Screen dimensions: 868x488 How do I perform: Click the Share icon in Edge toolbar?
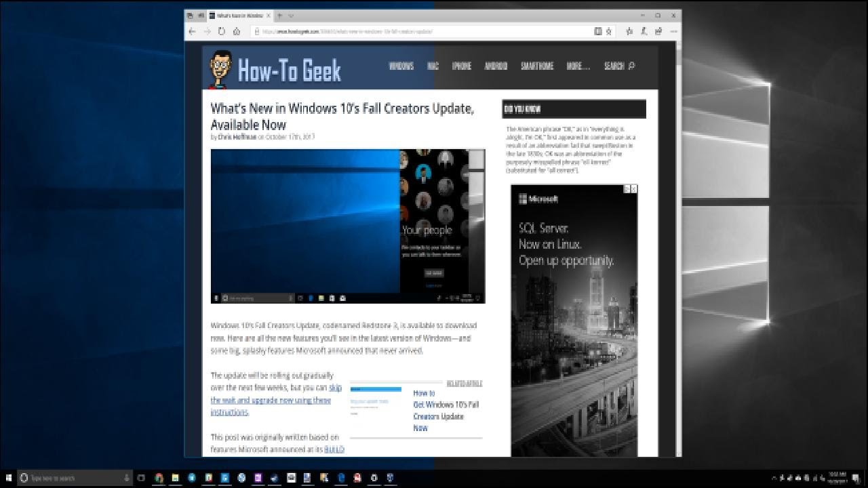658,31
